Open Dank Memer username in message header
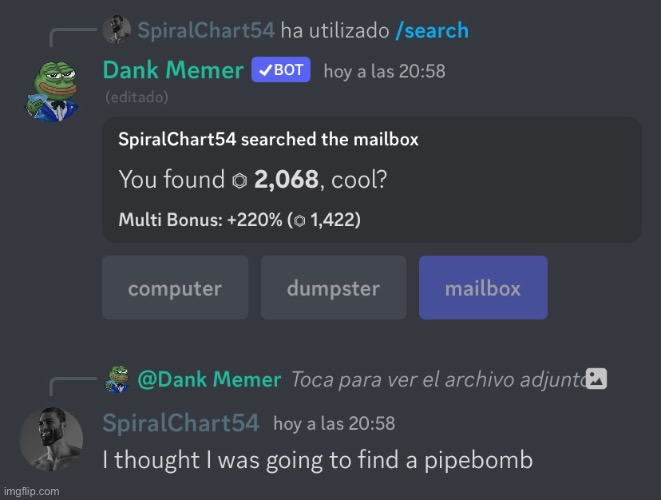The height and width of the screenshot is (500, 661). 173,70
